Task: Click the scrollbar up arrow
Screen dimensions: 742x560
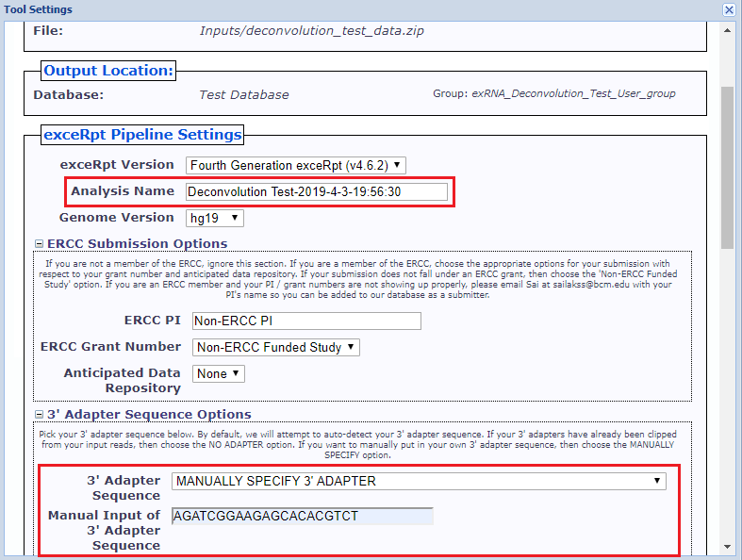Action: (x=728, y=28)
